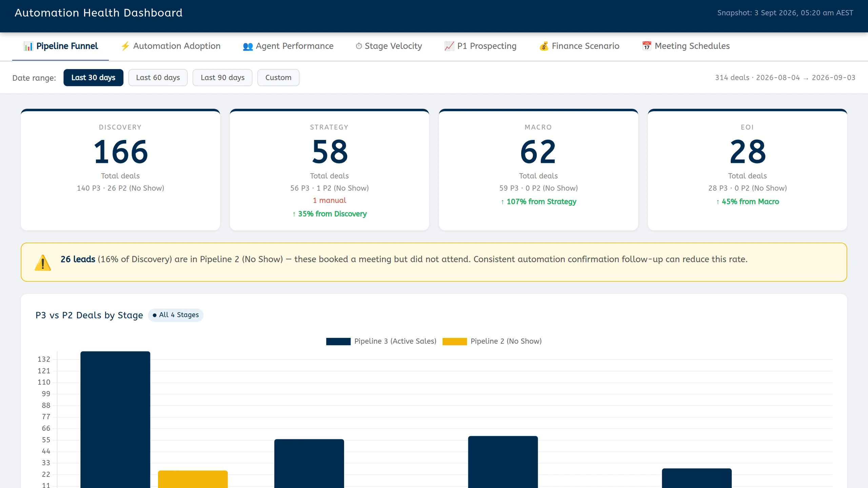Click the lightning bolt Automation Adoption icon
868x488 pixels.
[x=125, y=46]
